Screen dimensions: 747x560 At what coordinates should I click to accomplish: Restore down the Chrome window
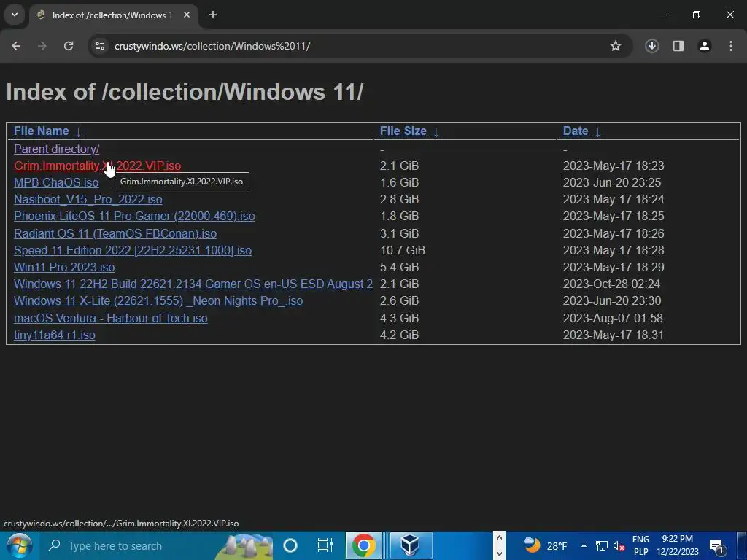[697, 15]
